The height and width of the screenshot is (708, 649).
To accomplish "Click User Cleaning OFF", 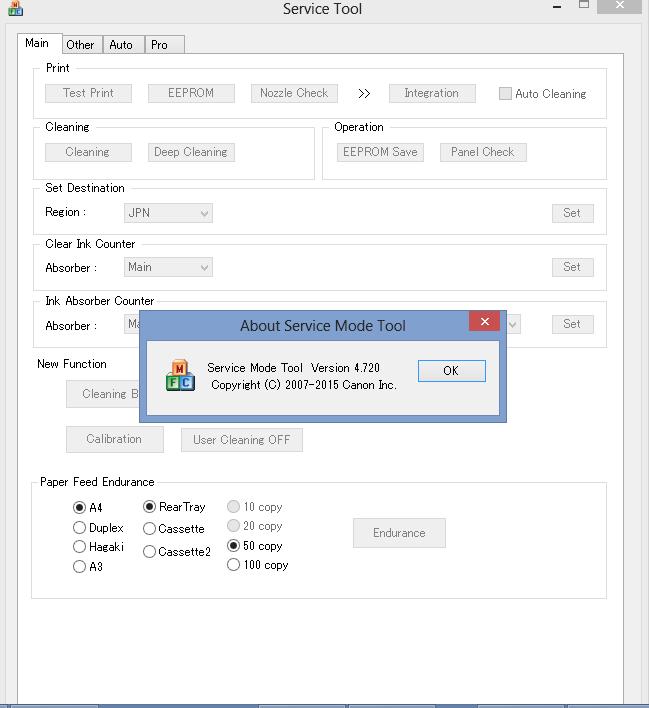I will point(242,440).
